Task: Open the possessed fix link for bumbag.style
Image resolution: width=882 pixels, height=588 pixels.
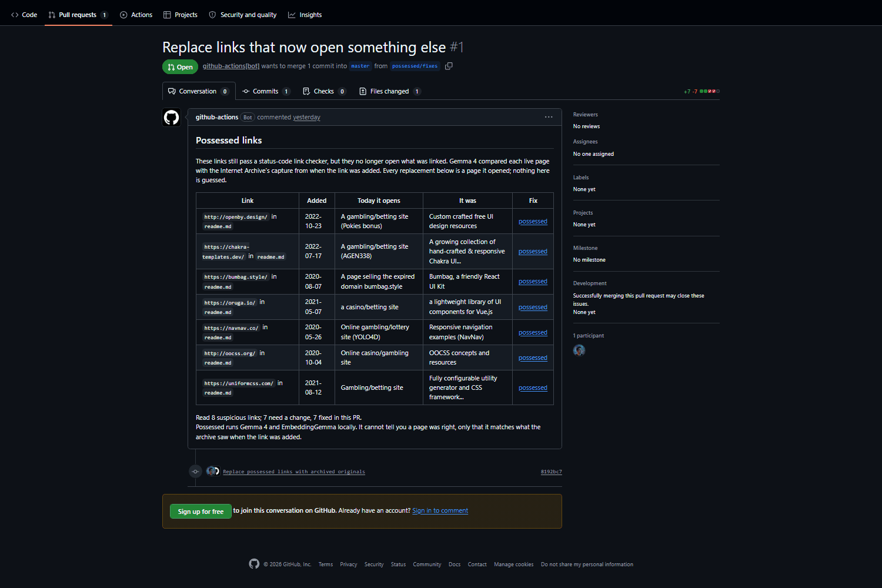Action: pos(533,281)
